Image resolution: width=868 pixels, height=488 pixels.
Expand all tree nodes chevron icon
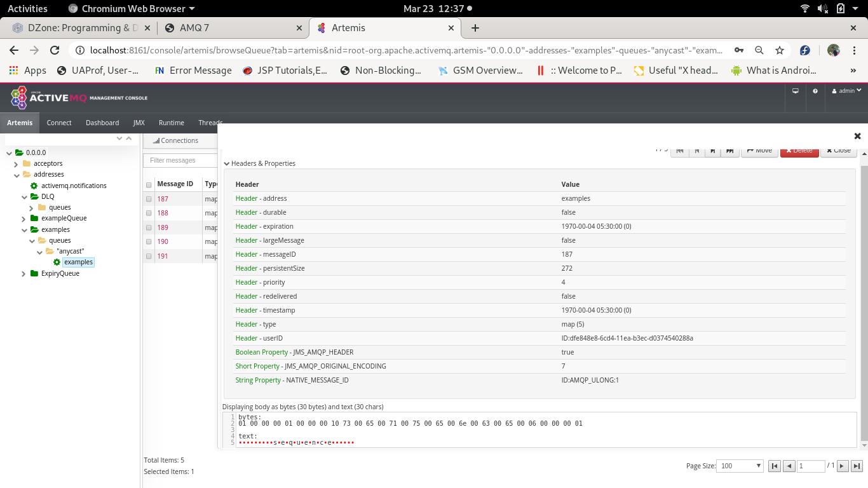click(x=119, y=139)
